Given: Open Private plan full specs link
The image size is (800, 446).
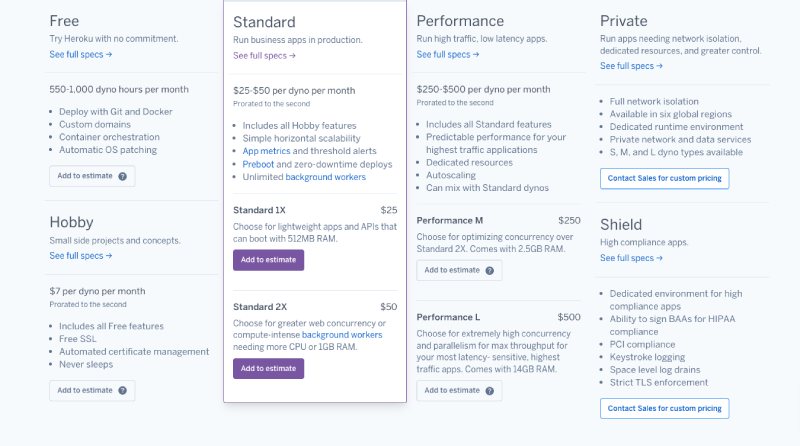Looking at the screenshot, I should [631, 66].
